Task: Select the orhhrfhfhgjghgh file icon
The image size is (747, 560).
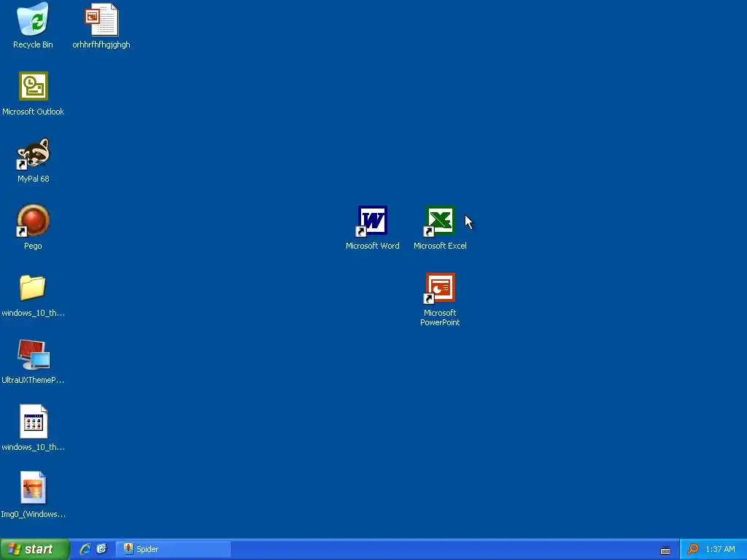Action: 101,19
